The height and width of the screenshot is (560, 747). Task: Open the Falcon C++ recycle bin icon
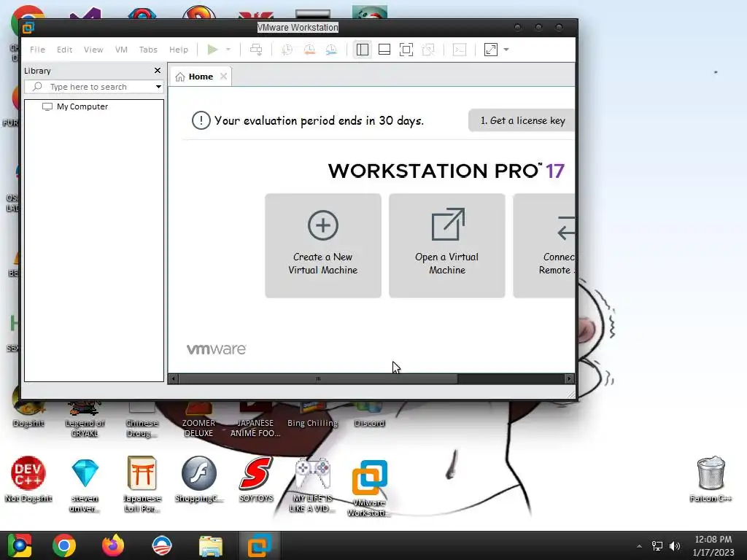[711, 480]
